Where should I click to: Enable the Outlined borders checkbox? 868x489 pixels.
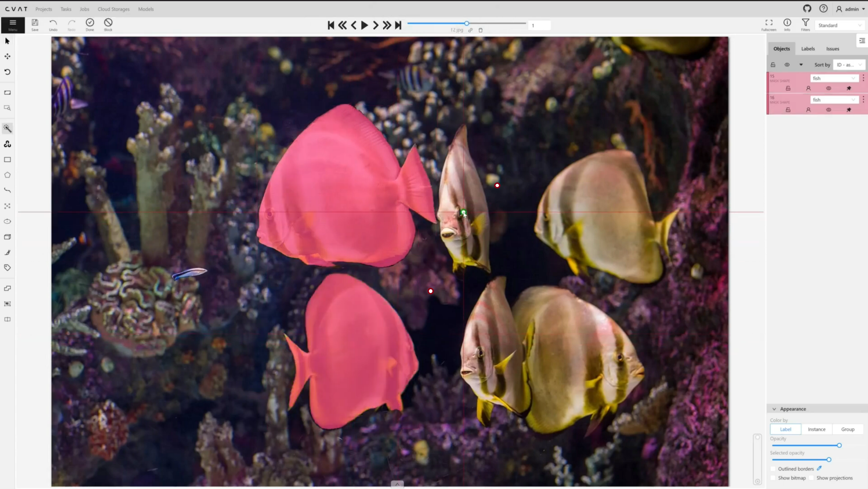tap(773, 469)
